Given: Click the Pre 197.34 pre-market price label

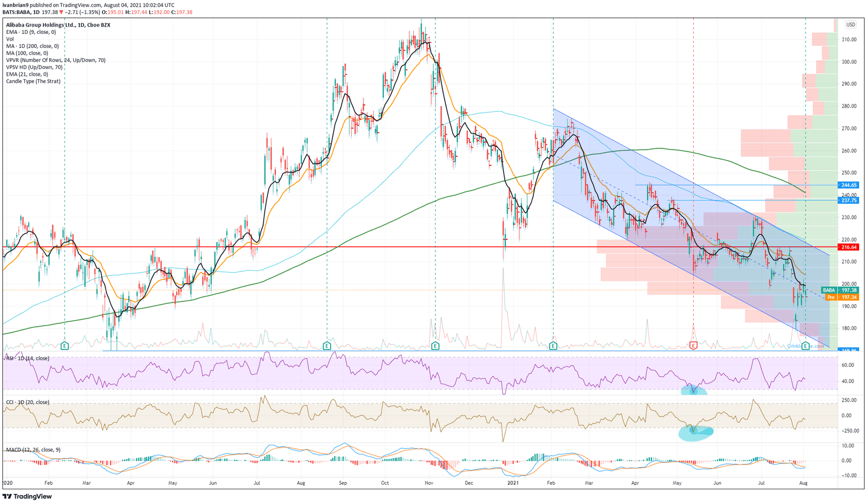Looking at the screenshot, I should [x=842, y=297].
